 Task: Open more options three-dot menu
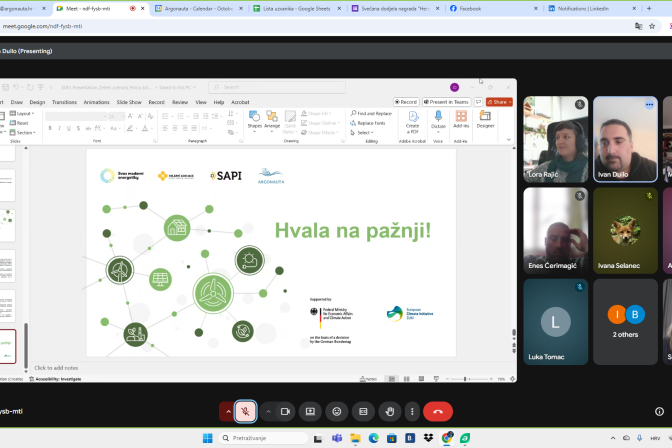click(411, 411)
